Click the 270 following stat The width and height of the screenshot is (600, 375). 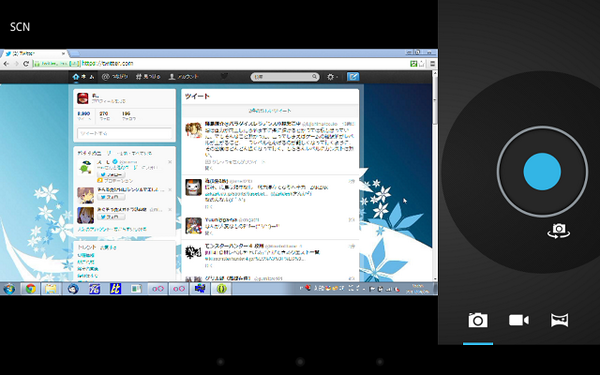pyautogui.click(x=104, y=116)
